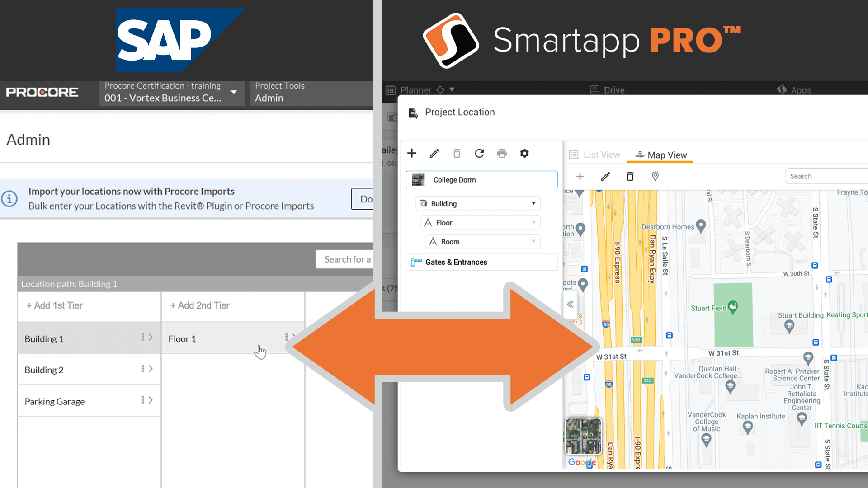Click the Drive icon in top bar
868x488 pixels.
pyautogui.click(x=594, y=89)
